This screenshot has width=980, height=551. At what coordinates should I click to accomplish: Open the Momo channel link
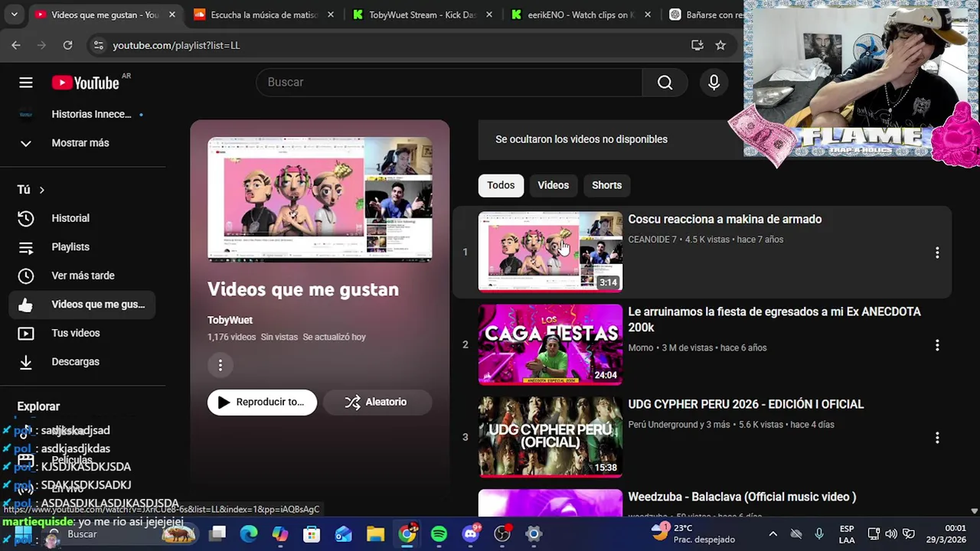(x=641, y=347)
